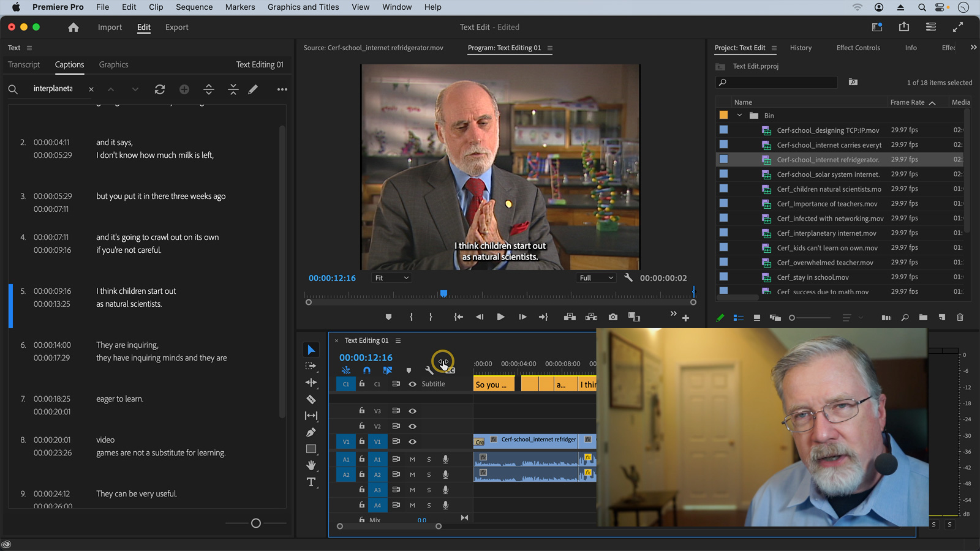
Task: Click Program monitor playhead marker
Action: coord(443,294)
